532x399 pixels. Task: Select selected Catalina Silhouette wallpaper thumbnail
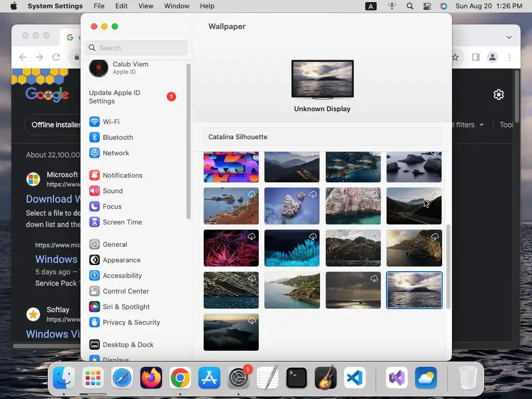click(x=414, y=290)
